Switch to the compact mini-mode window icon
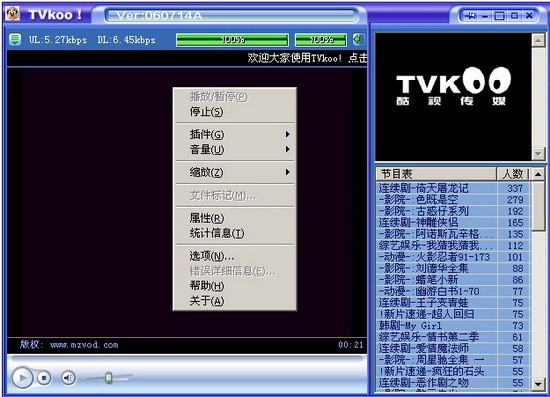550x397 pixels. pyautogui.click(x=514, y=15)
